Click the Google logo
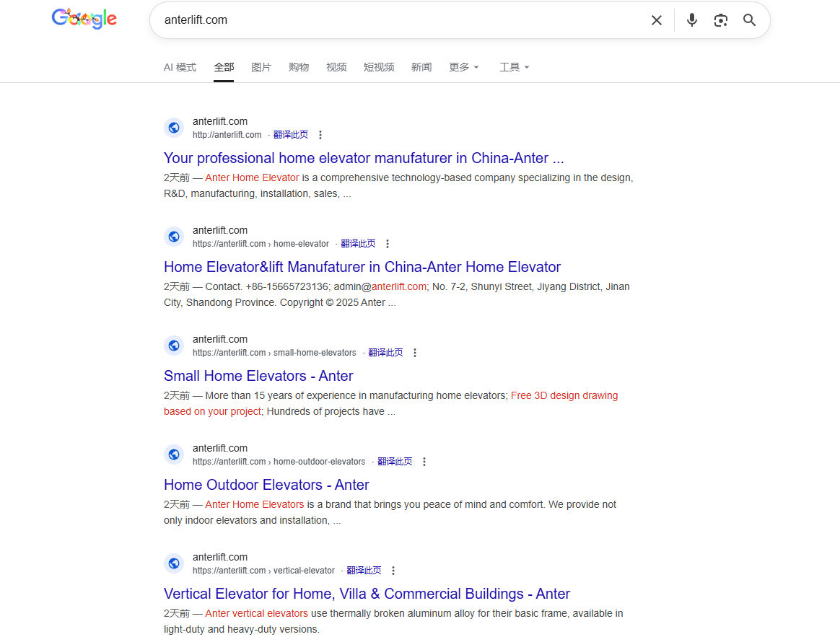The image size is (840, 637). tap(84, 19)
